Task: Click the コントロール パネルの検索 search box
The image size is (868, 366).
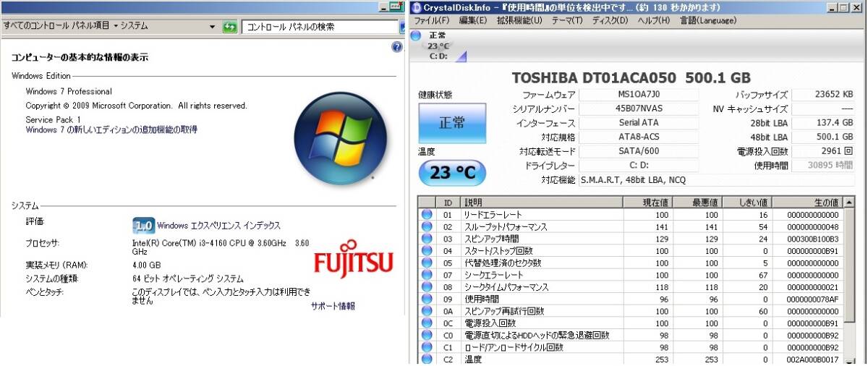Action: pyautogui.click(x=320, y=27)
